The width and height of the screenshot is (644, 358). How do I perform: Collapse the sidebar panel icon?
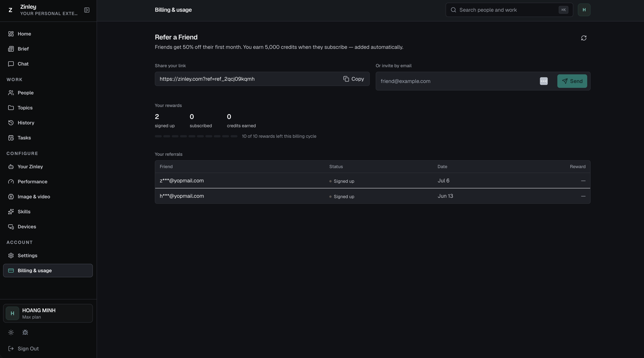click(87, 10)
